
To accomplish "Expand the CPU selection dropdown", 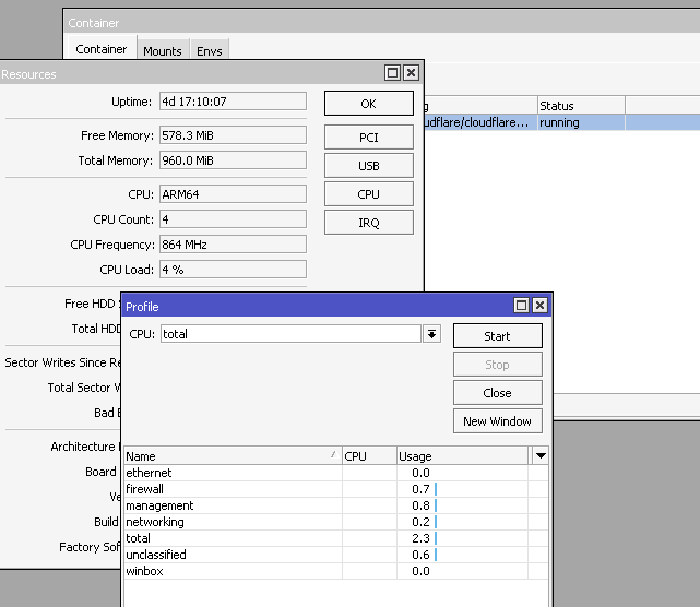I will coord(431,334).
